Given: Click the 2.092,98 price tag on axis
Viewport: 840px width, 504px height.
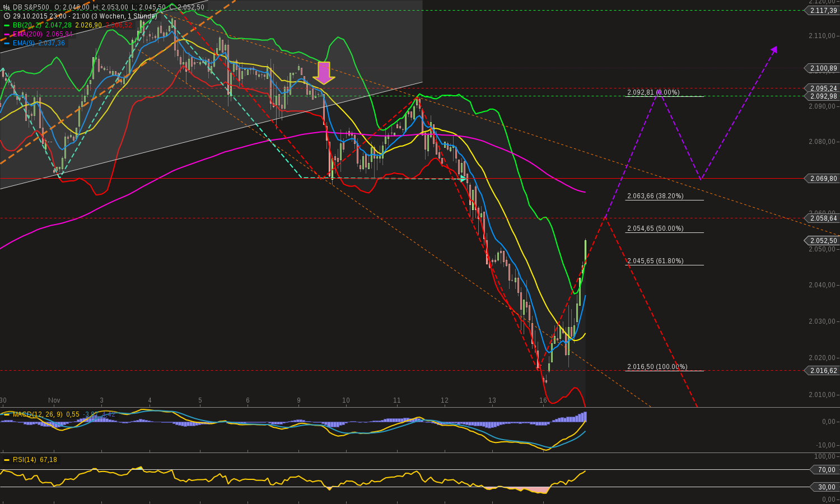Looking at the screenshot, I should tap(822, 96).
